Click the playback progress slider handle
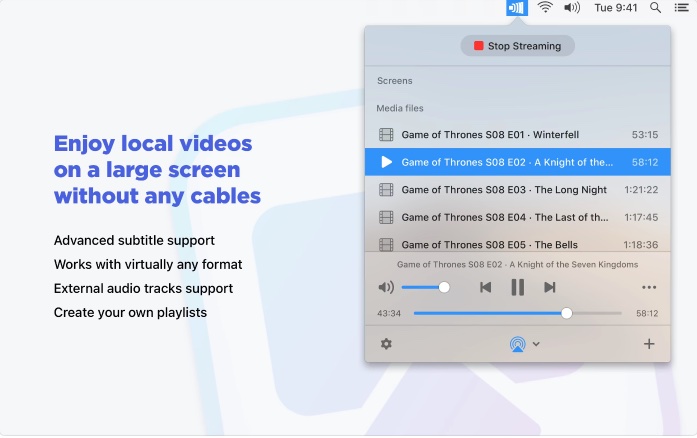 (566, 313)
